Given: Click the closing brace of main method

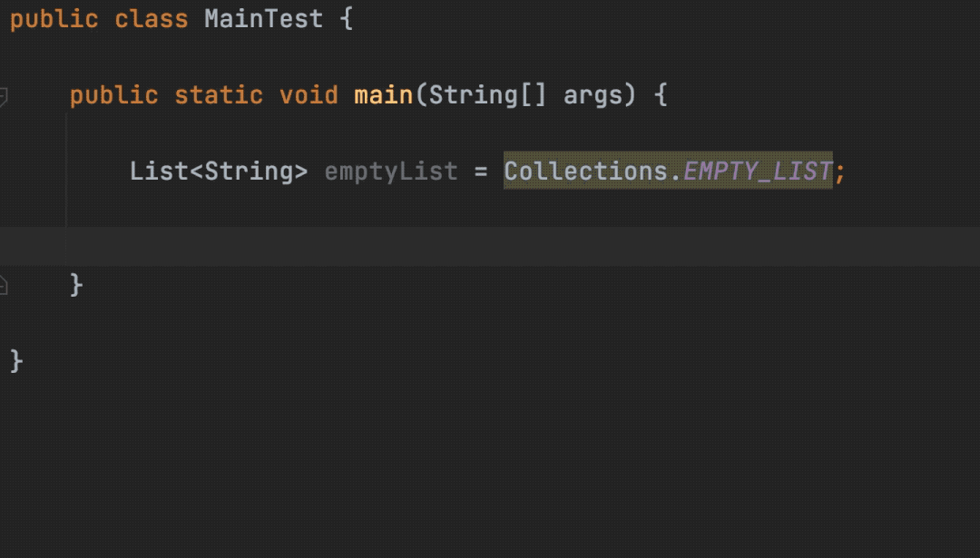Looking at the screenshot, I should pos(76,286).
